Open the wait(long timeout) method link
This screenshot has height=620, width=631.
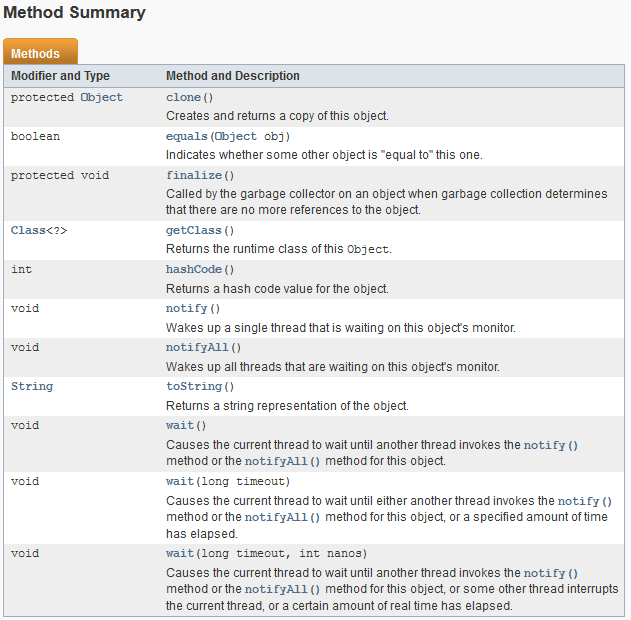(179, 481)
